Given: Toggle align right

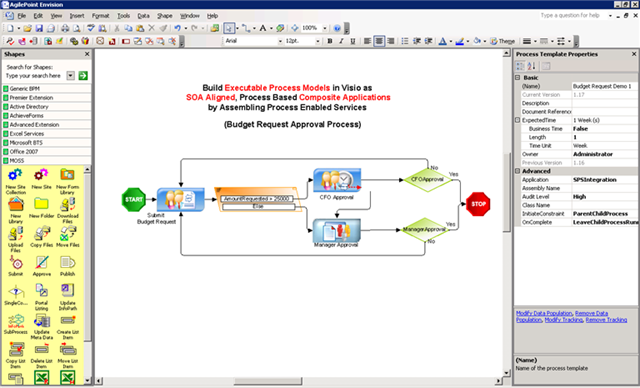Looking at the screenshot, I should (391, 41).
